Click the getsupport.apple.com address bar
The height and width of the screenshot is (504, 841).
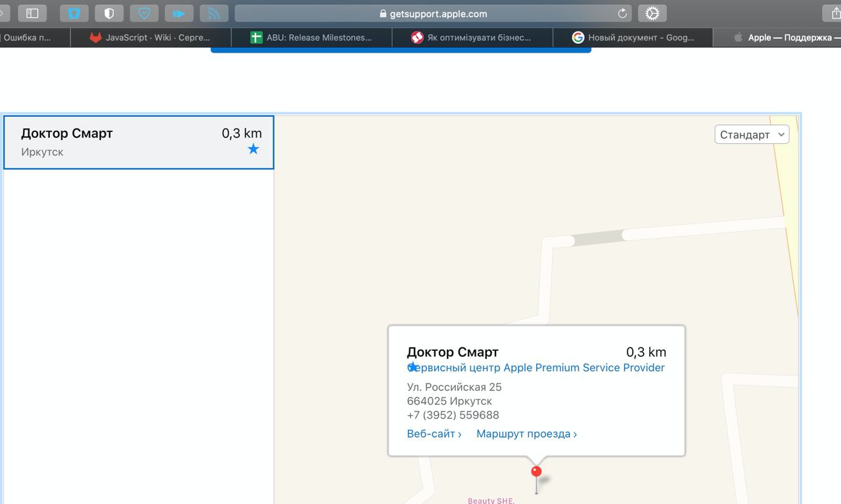[x=434, y=13]
